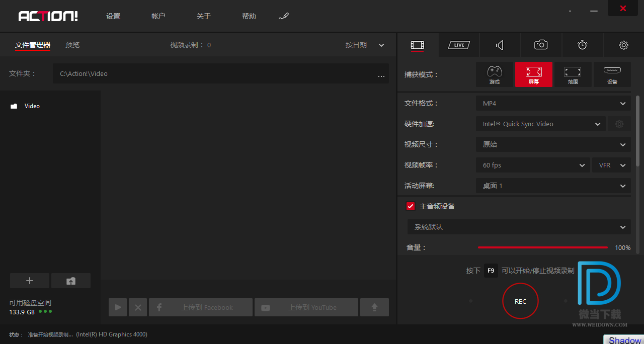Screen dimensions: 644x344
Task: Open the 设置 menu
Action: [x=113, y=16]
